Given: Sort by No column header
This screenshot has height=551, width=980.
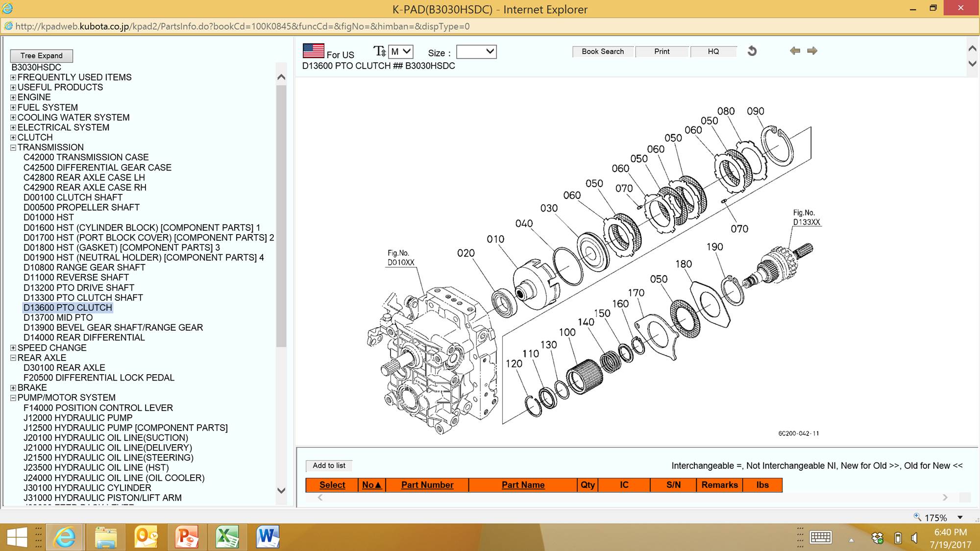Looking at the screenshot, I should pos(372,485).
